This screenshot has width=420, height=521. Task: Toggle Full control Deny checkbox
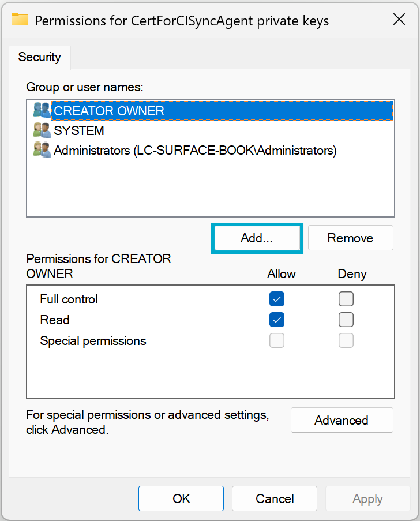346,299
